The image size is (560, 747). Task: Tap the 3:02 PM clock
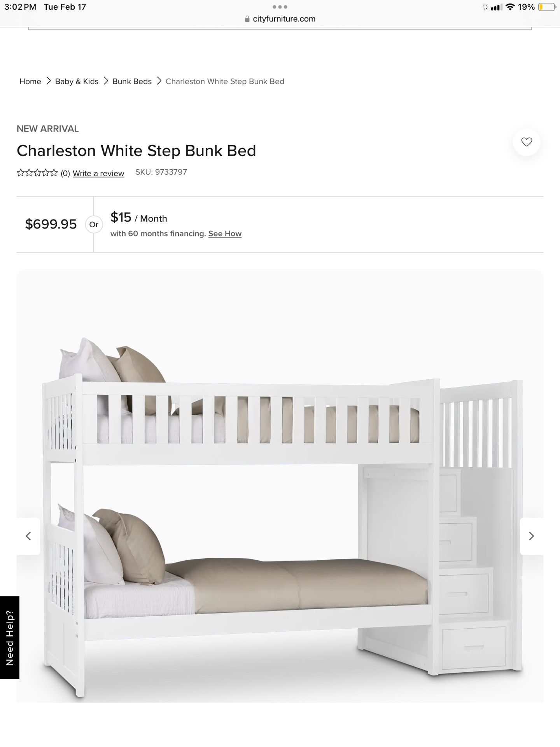20,7
